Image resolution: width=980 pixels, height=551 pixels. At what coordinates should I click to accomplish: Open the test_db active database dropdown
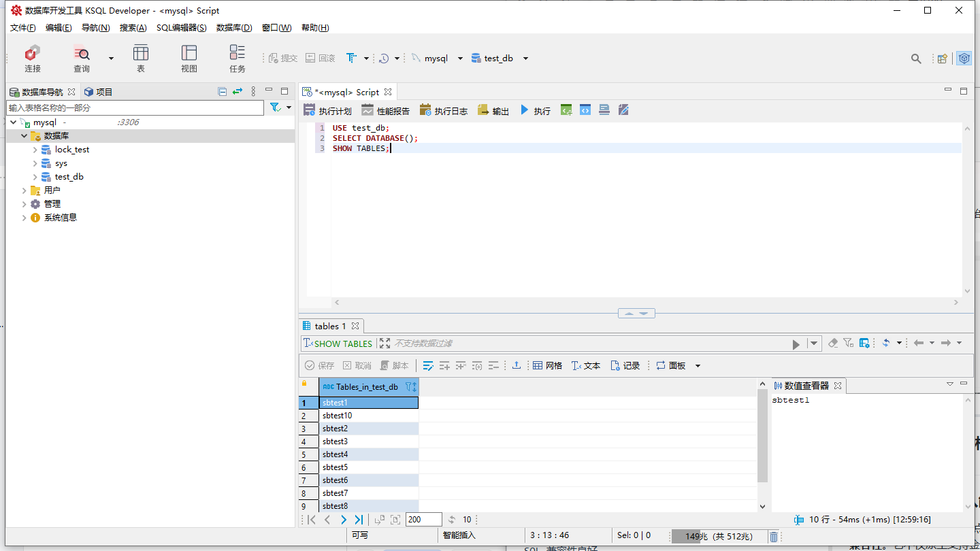[525, 59]
